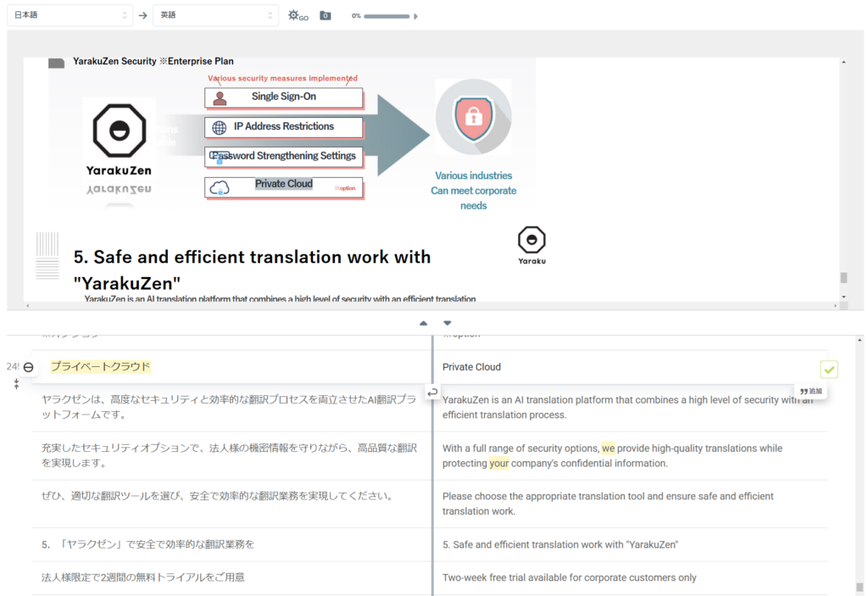Click the translation progress bar at 0%
The image size is (868, 596).
click(x=387, y=16)
